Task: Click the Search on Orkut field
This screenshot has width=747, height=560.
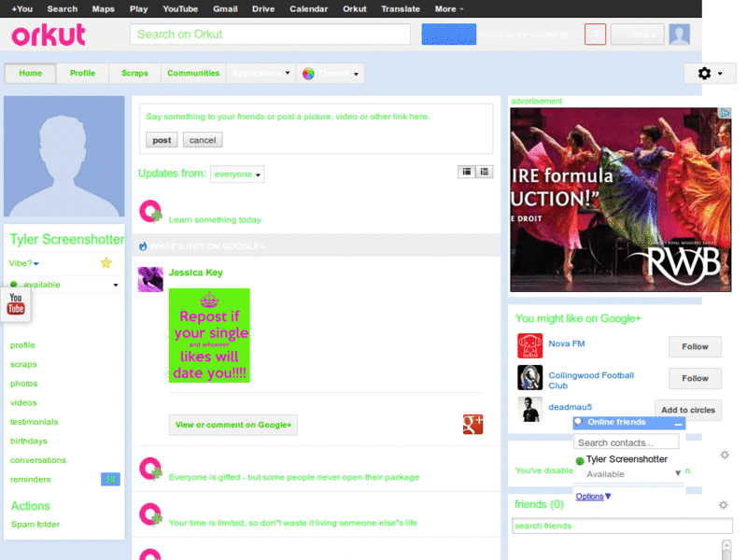Action: coord(270,35)
